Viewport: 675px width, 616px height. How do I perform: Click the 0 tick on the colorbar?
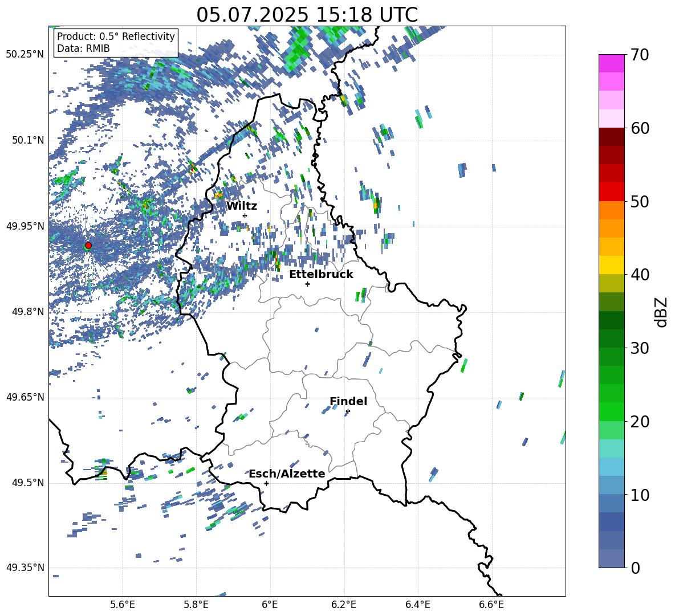(635, 568)
